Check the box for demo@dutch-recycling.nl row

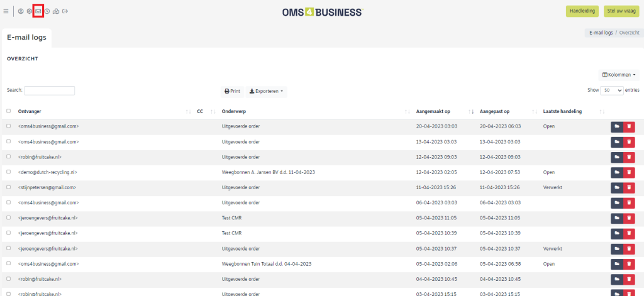click(x=8, y=172)
